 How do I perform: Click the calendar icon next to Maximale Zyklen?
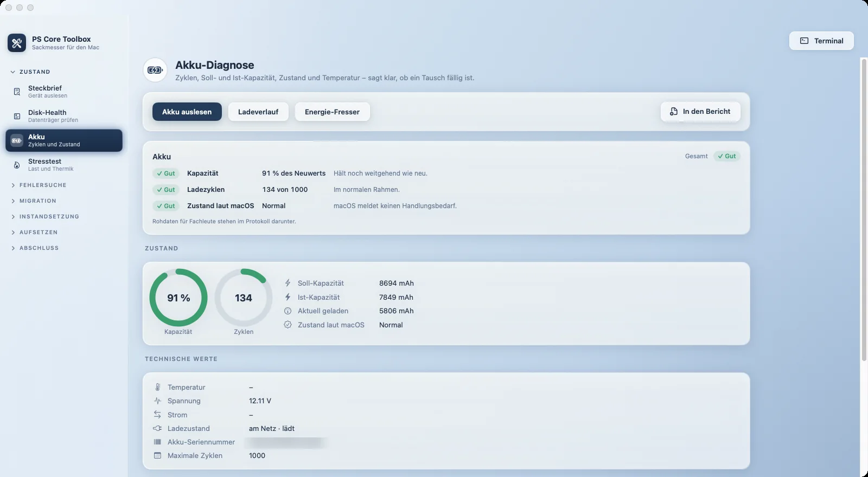click(157, 455)
